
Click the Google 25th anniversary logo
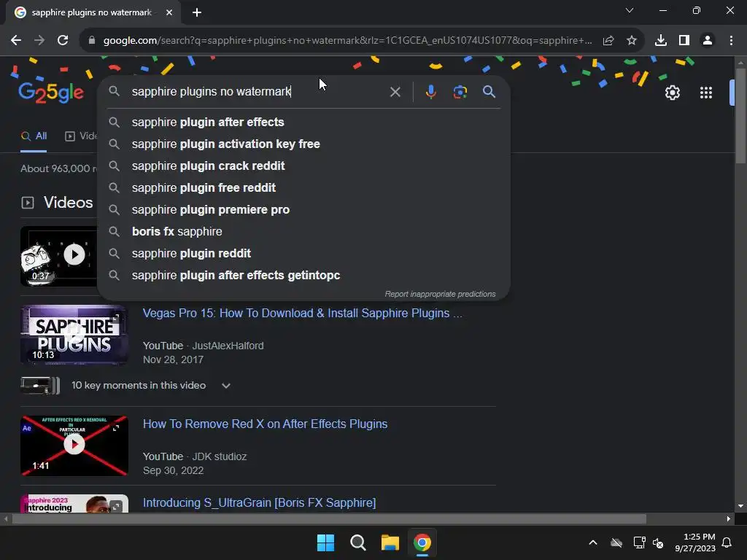pos(51,93)
